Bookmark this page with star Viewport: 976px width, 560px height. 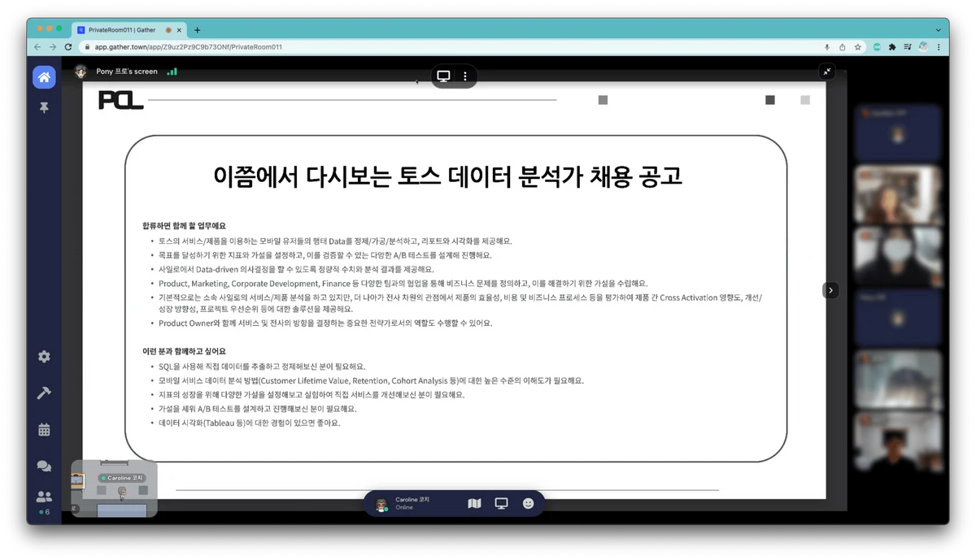(857, 47)
